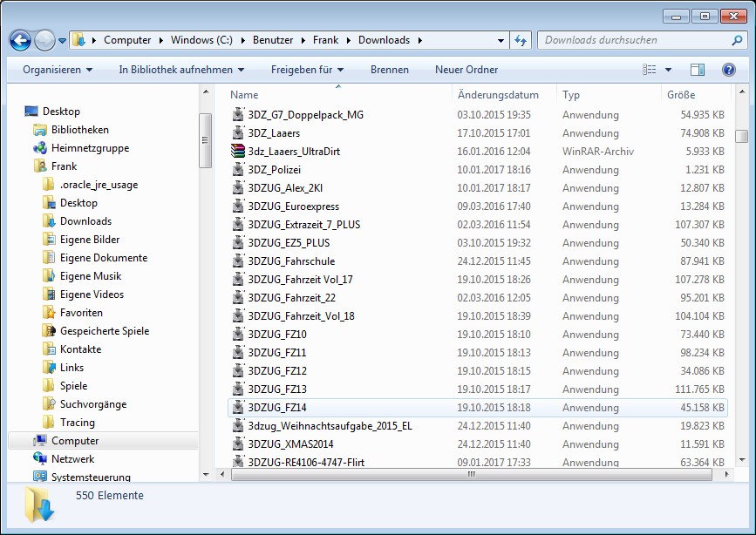
Task: Click the Brennen toolbar button
Action: coord(390,70)
